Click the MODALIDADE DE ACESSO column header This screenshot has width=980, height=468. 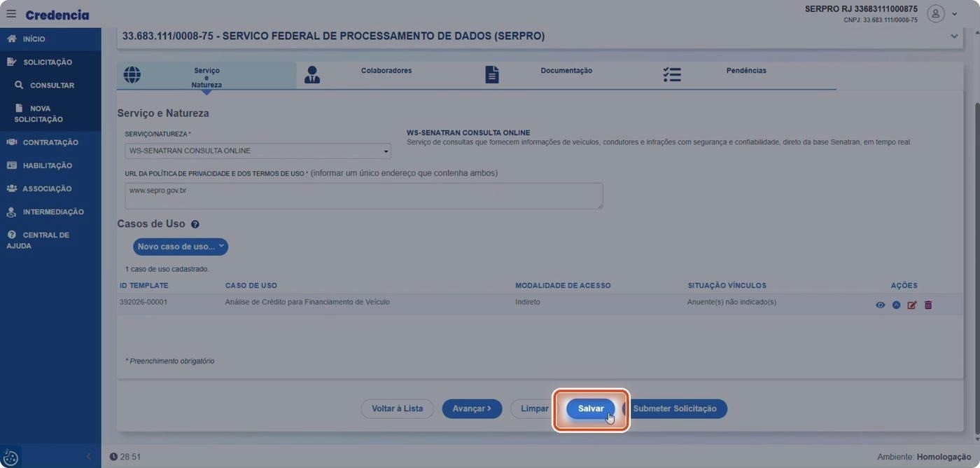click(x=563, y=286)
